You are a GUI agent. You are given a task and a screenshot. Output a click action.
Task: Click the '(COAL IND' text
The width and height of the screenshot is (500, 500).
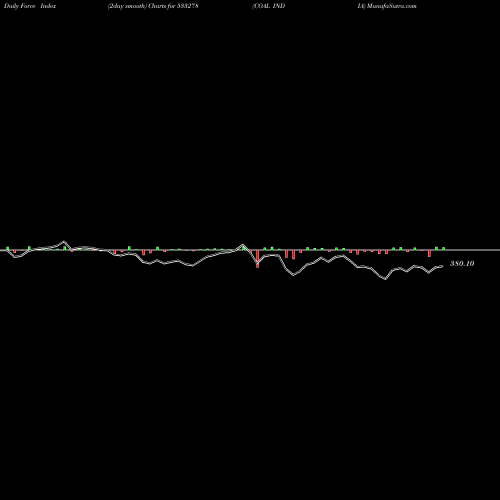268,6
